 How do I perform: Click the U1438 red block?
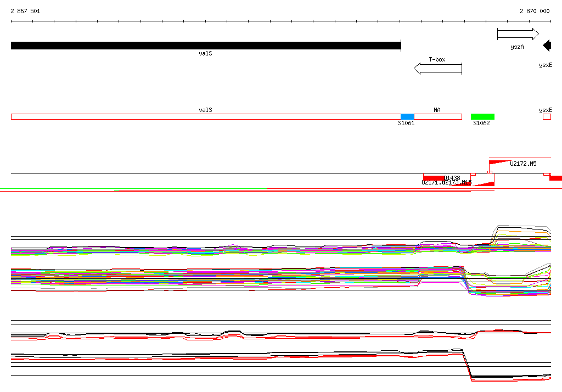coord(434,178)
